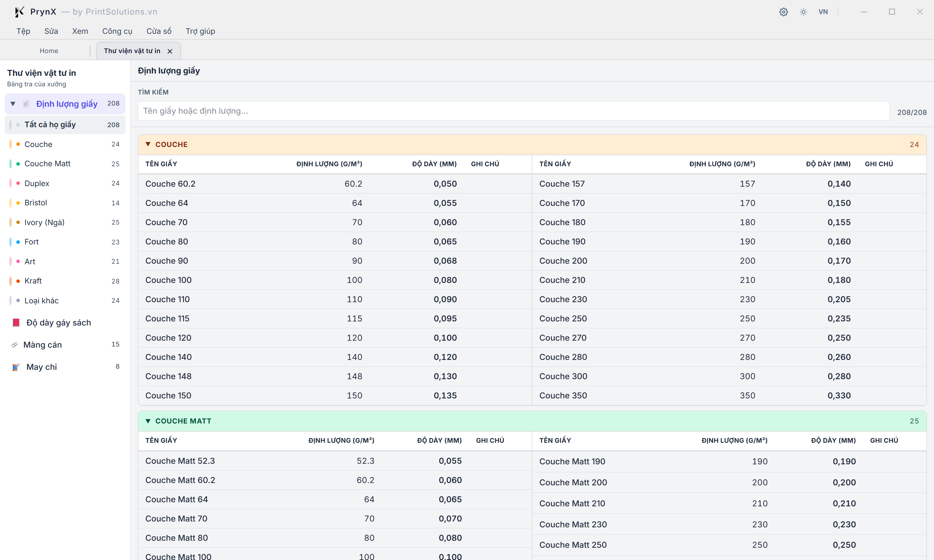This screenshot has width=934, height=560.
Task: Filter by Ivory (Ngà) paper family
Action: (65, 222)
